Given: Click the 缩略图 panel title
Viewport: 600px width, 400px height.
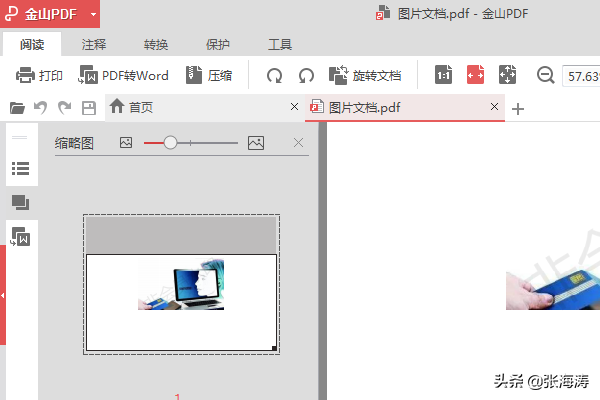Looking at the screenshot, I should click(x=74, y=143).
